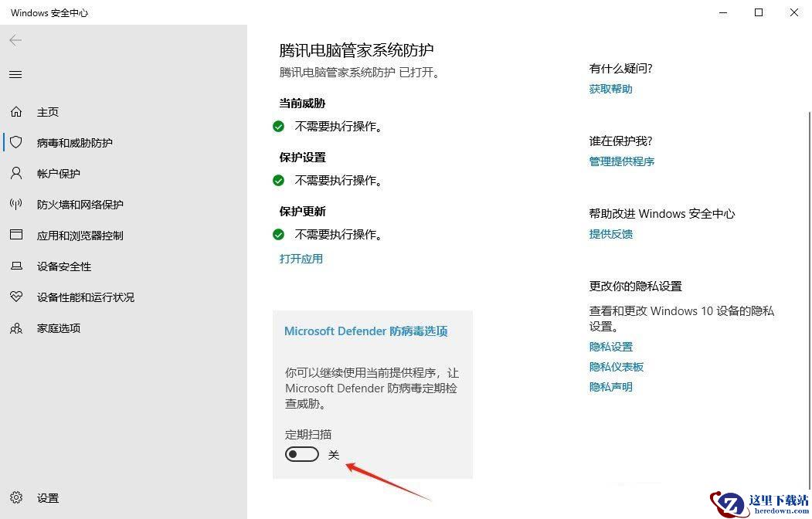Viewport: 812px width, 519px height.
Task: Click the family options people icon
Action: coord(16,328)
